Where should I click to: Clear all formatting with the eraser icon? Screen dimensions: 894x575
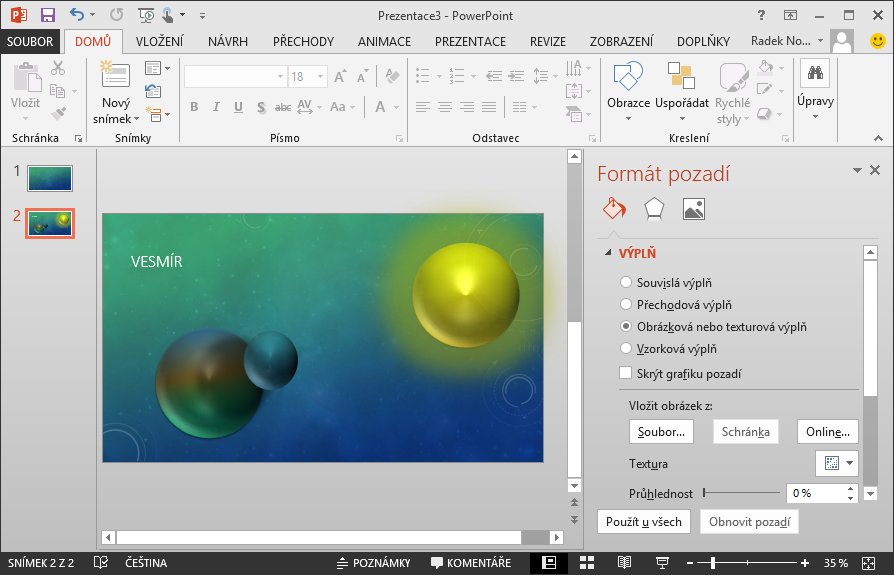pyautogui.click(x=392, y=76)
